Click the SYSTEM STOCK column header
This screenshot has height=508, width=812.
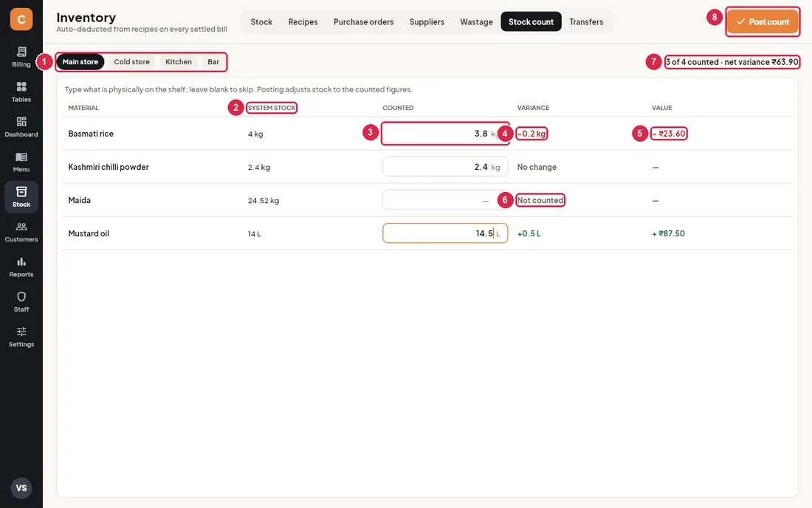click(x=272, y=108)
